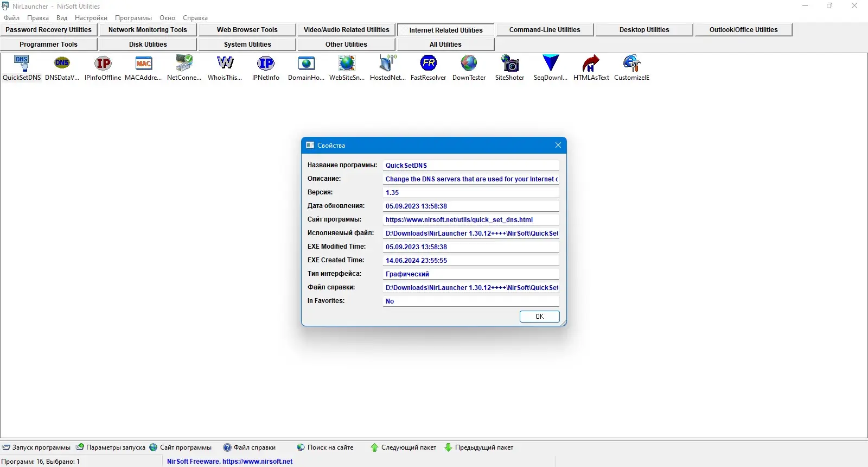Viewport: 868px width, 467px height.
Task: Switch to Outlook/Office Utilities tab
Action: pos(743,30)
